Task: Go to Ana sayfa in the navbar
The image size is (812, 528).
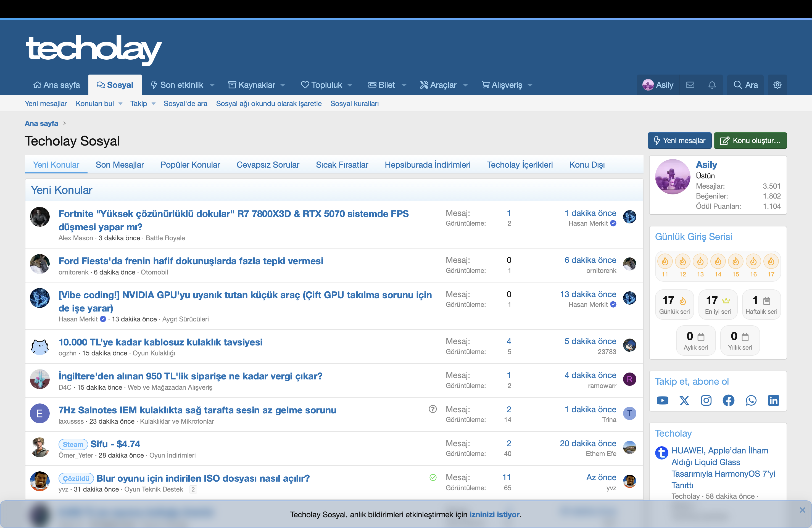Action: pos(57,85)
